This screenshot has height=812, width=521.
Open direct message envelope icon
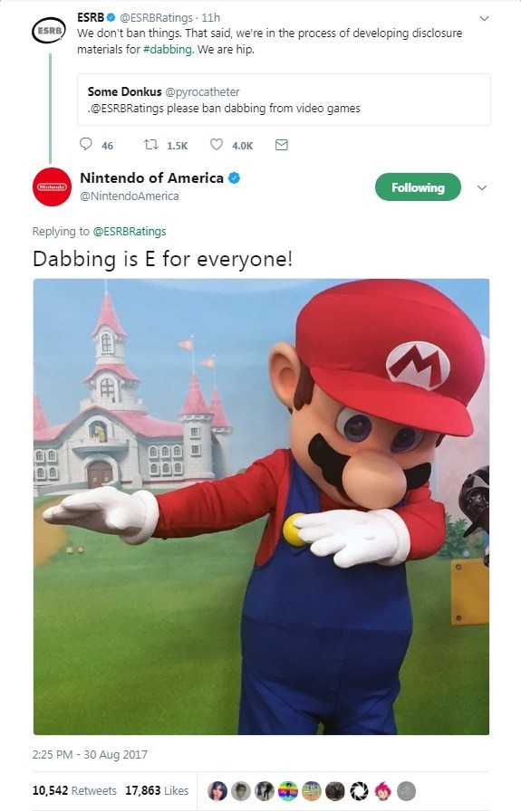[x=282, y=145]
